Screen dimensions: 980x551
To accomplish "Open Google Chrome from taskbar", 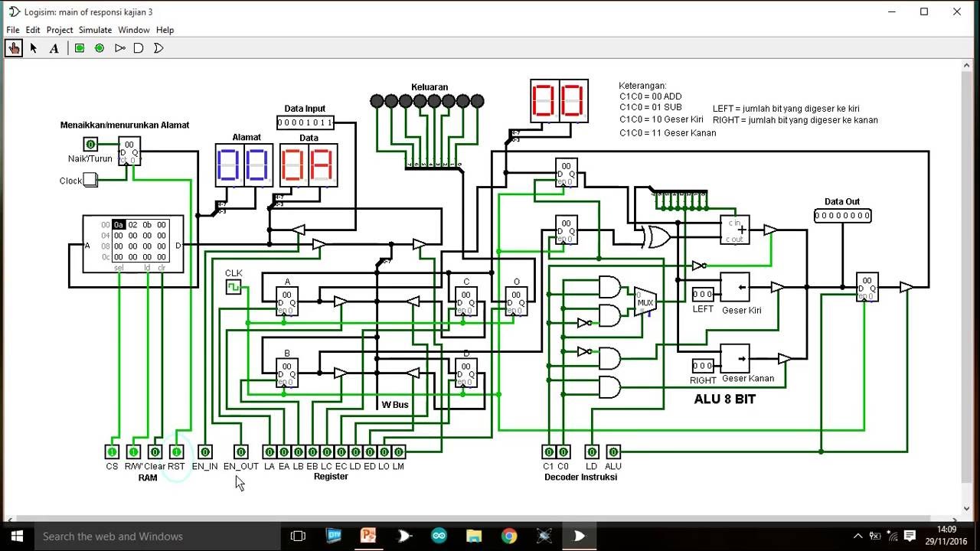I will (x=509, y=536).
